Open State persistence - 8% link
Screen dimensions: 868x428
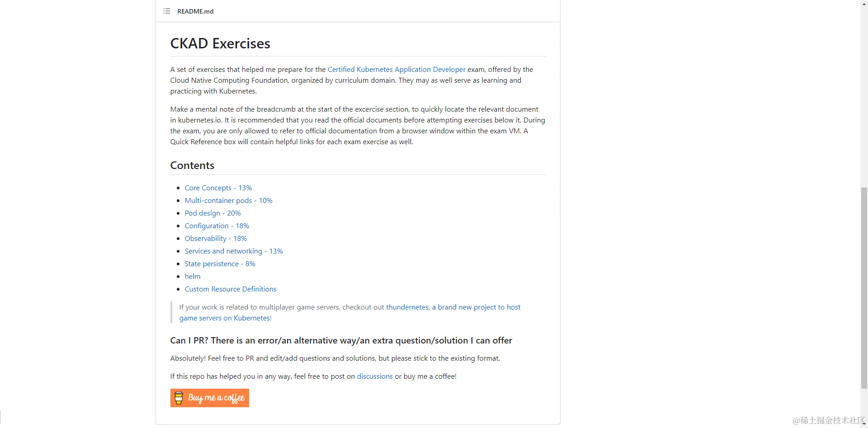[220, 263]
